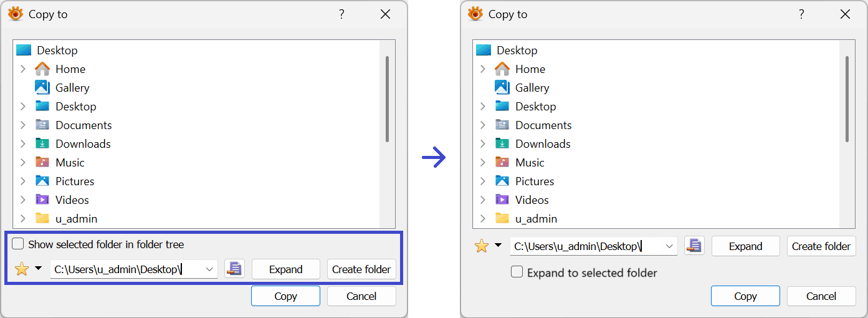Click Create folder button in right dialog
The height and width of the screenshot is (318, 868).
click(x=821, y=246)
